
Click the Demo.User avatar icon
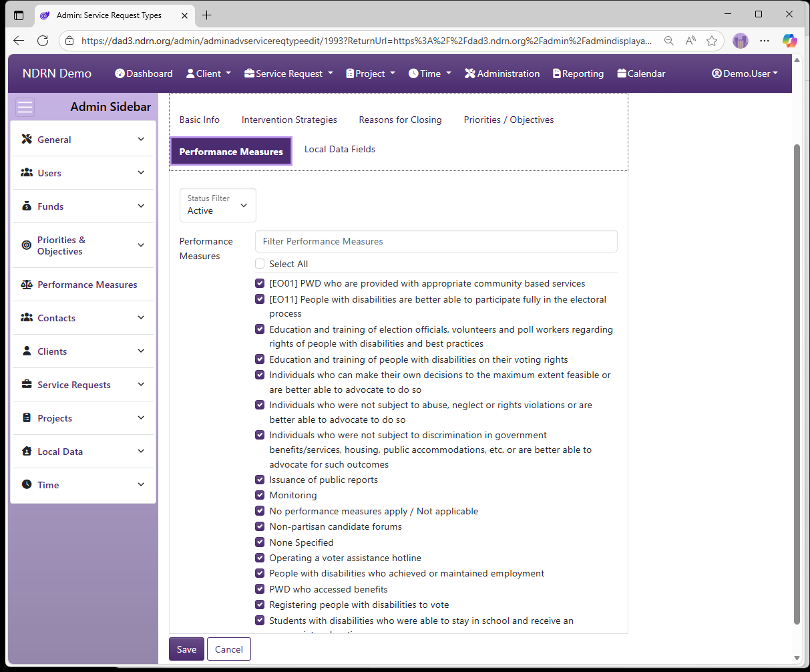(717, 73)
